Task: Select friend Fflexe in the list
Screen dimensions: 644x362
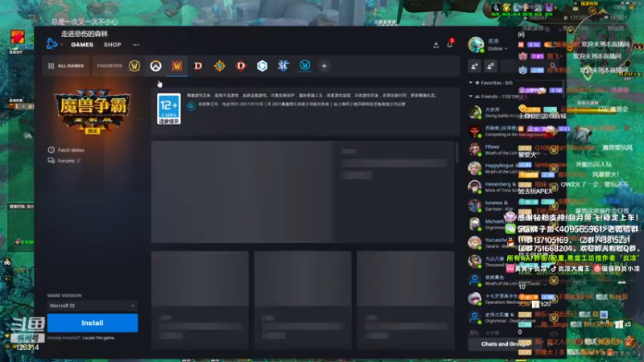Action: [x=493, y=150]
